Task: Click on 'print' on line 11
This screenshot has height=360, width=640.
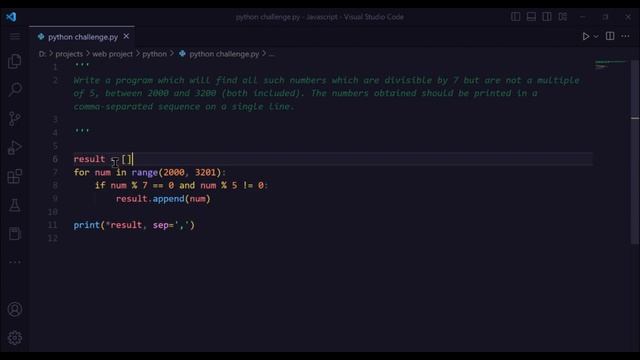Action: 87,225
